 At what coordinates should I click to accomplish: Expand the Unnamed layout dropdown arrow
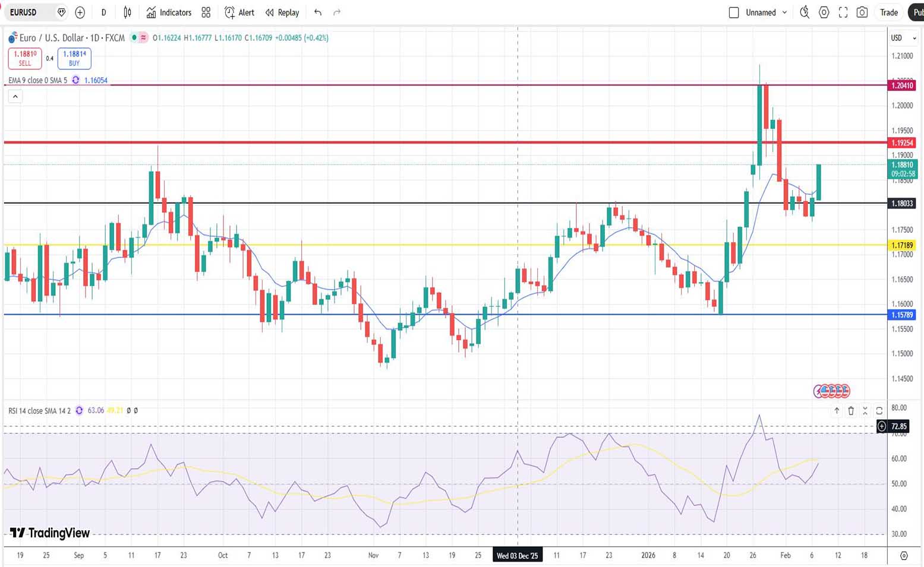(784, 12)
